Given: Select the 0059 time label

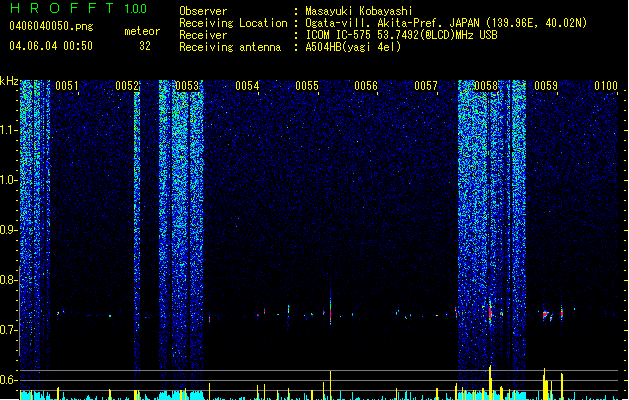Looking at the screenshot, I should click(x=546, y=86).
